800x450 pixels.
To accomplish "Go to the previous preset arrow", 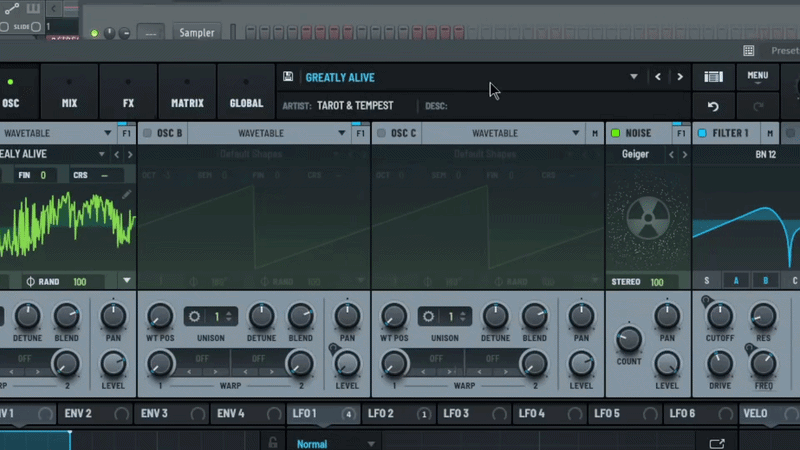I will [657, 77].
